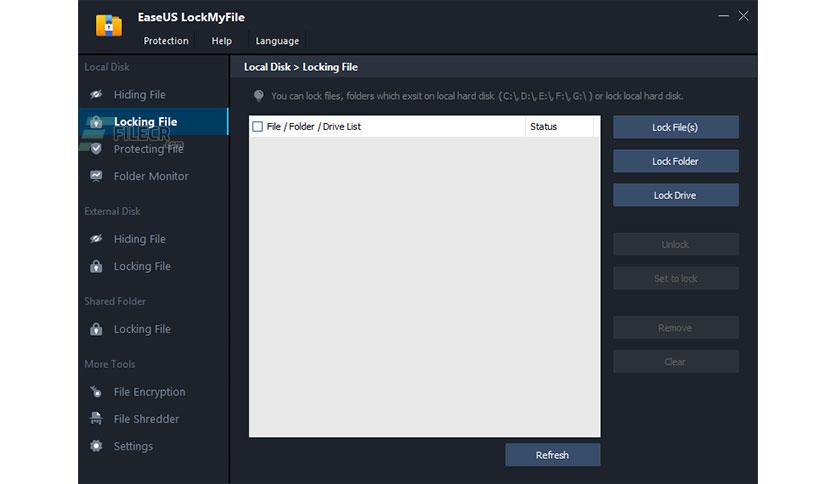The height and width of the screenshot is (484, 836).
Task: Click the Remove button
Action: point(676,328)
